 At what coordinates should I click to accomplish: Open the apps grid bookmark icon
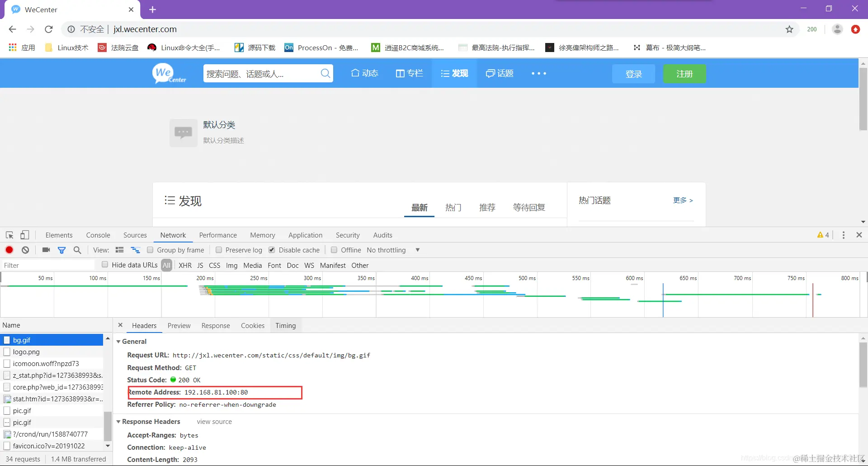pyautogui.click(x=13, y=48)
